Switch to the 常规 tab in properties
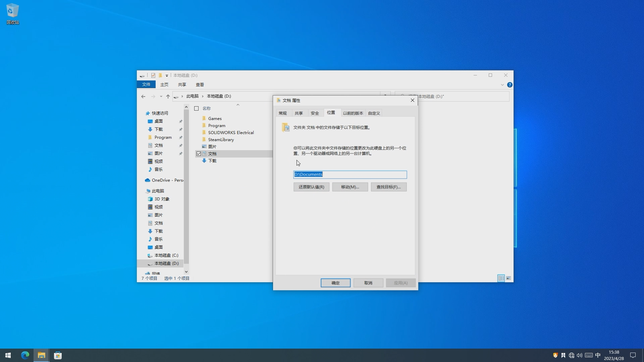The height and width of the screenshot is (362, 644). (x=283, y=113)
